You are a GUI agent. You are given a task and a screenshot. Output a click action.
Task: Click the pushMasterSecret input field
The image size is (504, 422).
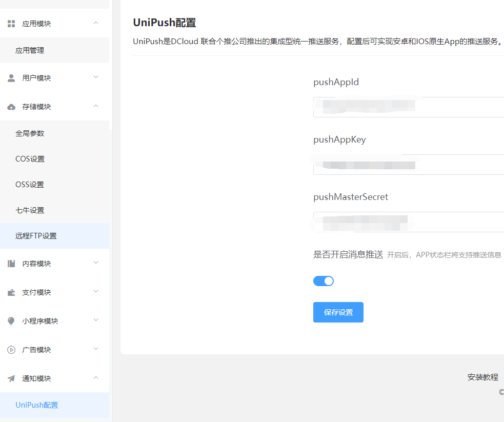[x=409, y=222]
